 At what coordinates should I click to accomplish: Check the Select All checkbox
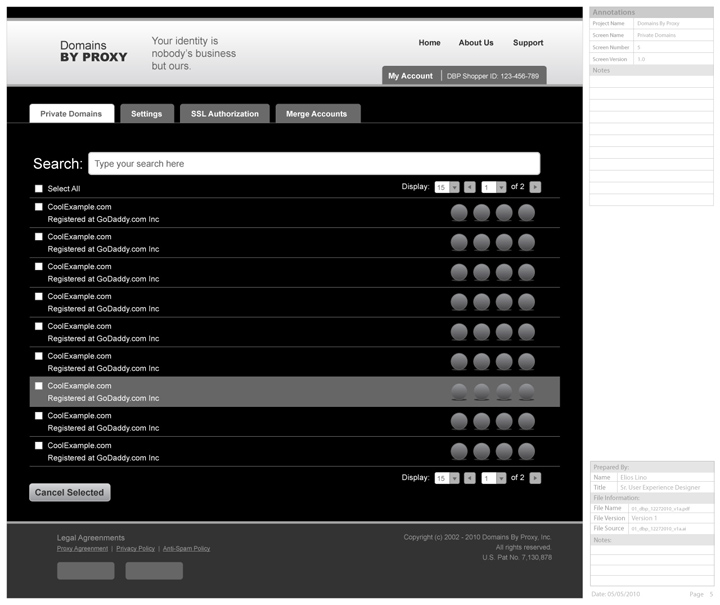tap(39, 188)
